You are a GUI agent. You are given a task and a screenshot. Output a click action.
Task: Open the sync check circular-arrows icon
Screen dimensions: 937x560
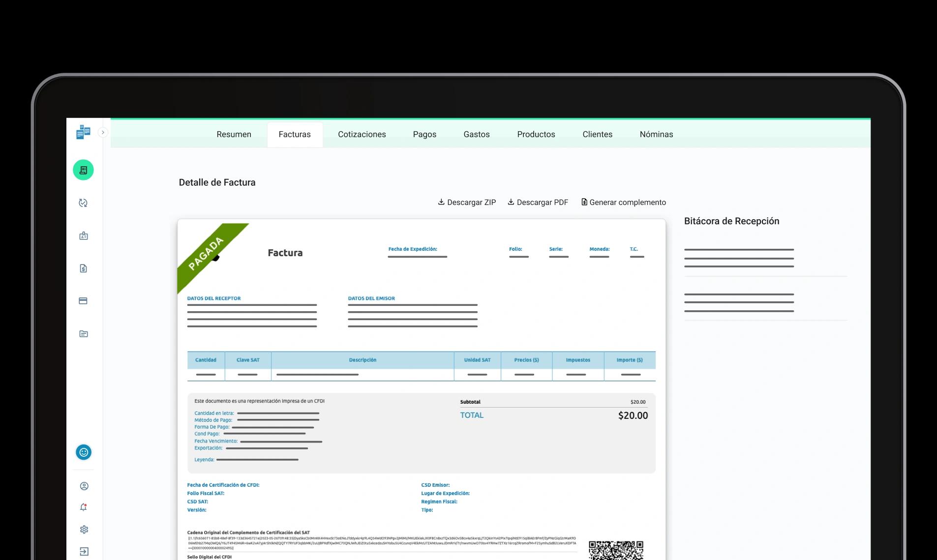[x=83, y=203]
